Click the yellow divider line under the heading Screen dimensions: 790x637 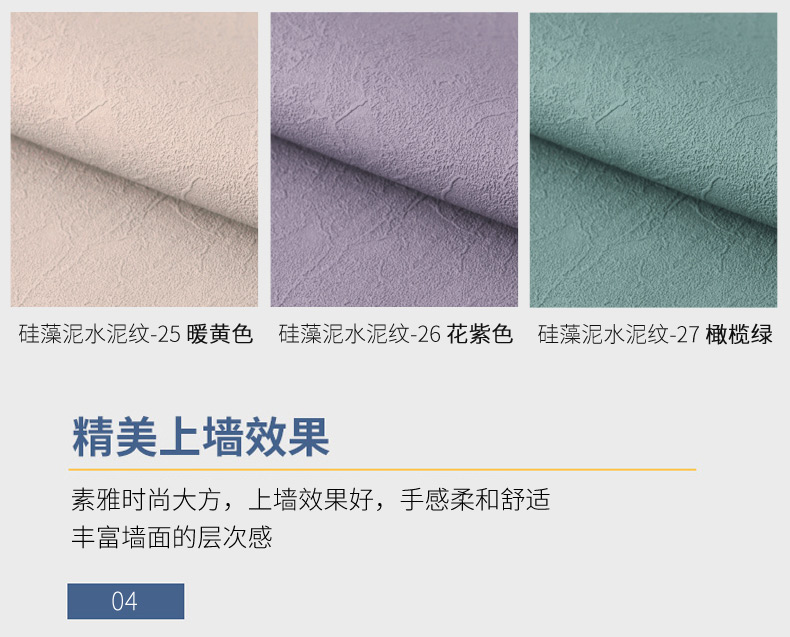pyautogui.click(x=382, y=469)
